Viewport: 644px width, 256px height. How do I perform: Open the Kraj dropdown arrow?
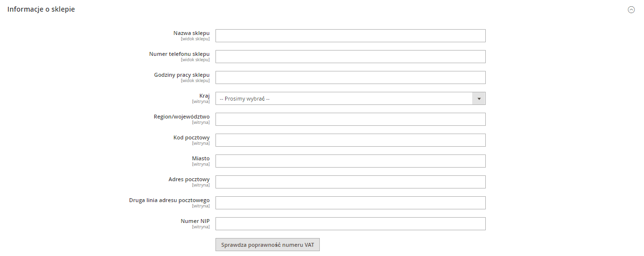coord(479,99)
